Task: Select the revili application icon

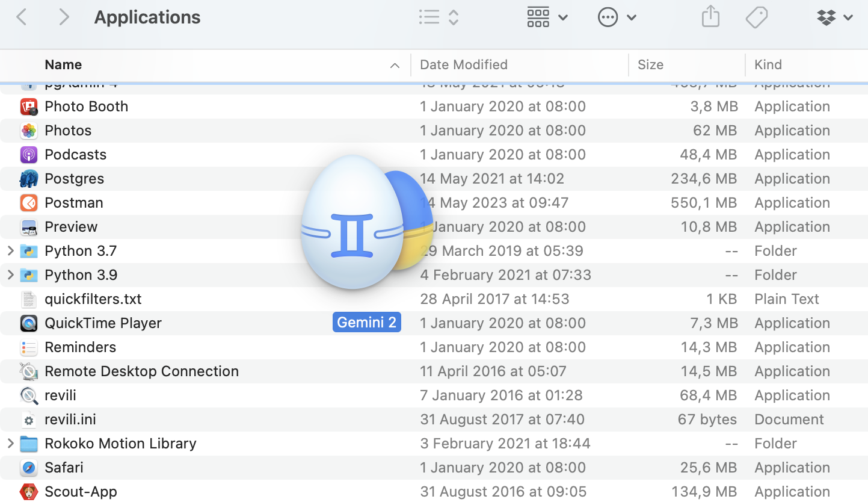Action: (29, 395)
